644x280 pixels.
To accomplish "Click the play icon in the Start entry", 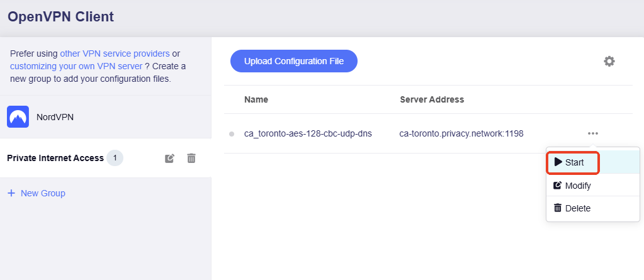I will 558,162.
